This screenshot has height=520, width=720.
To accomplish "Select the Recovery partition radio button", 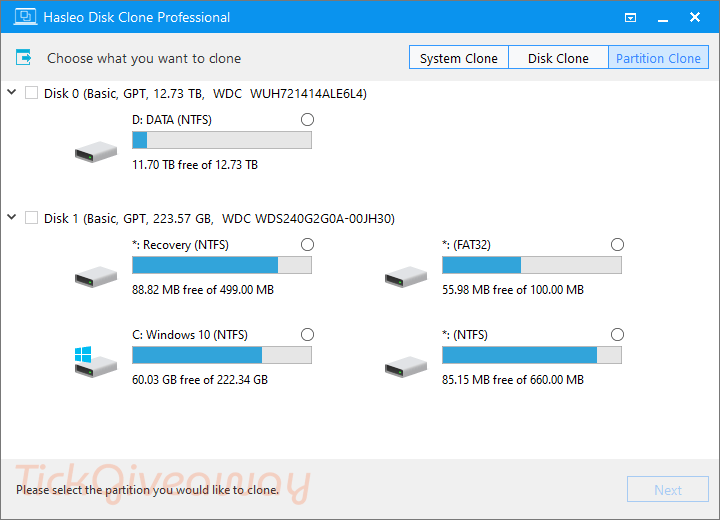I will click(308, 244).
